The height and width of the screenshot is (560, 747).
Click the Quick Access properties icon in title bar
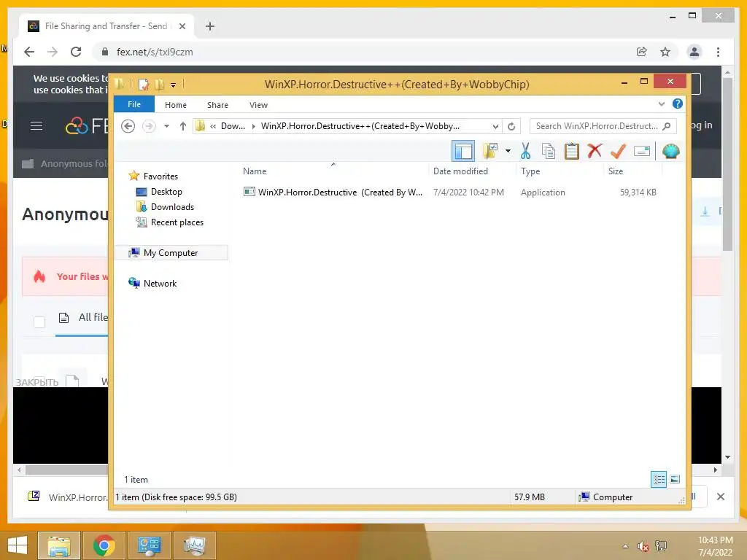point(143,85)
